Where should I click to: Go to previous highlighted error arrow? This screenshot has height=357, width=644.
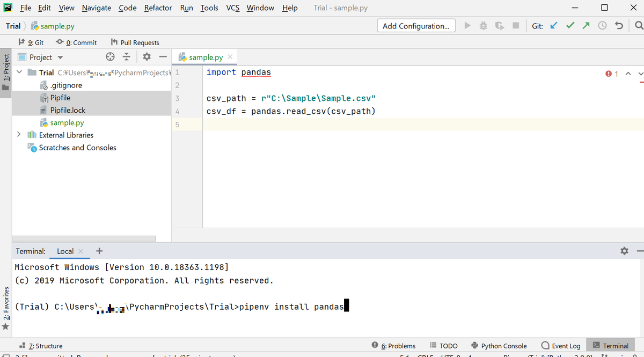click(628, 74)
